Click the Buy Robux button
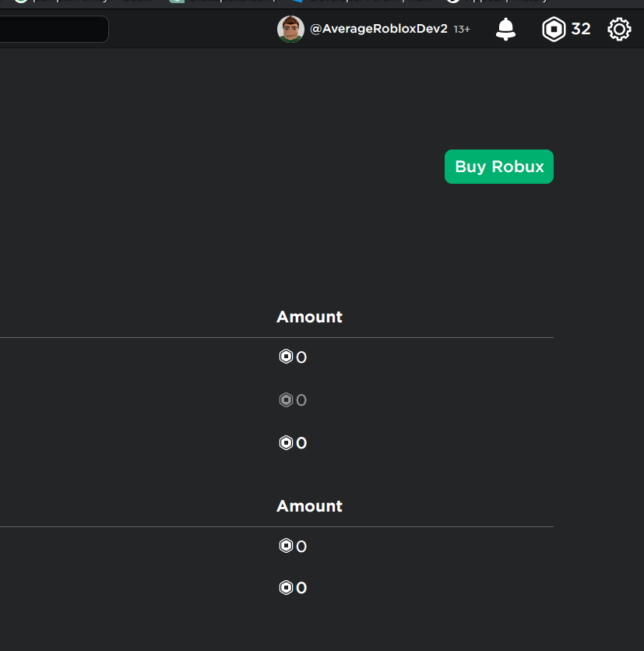The width and height of the screenshot is (644, 651). coord(498,167)
